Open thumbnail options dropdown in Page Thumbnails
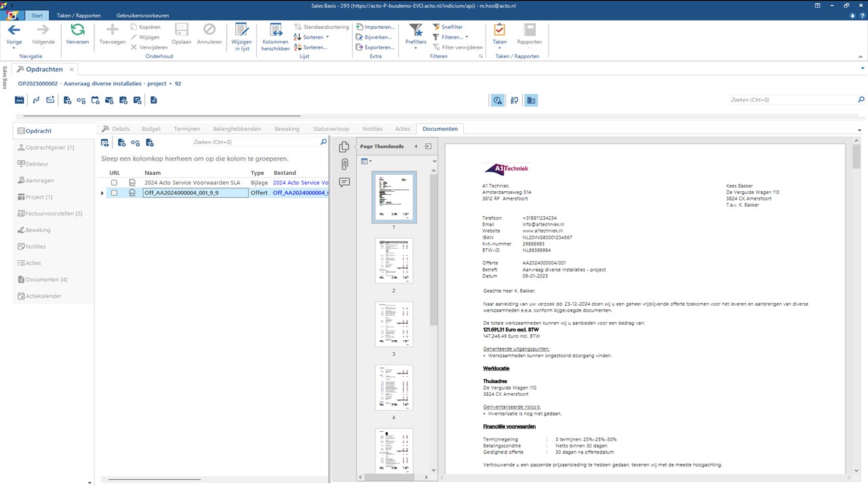This screenshot has width=868, height=488. pos(366,161)
